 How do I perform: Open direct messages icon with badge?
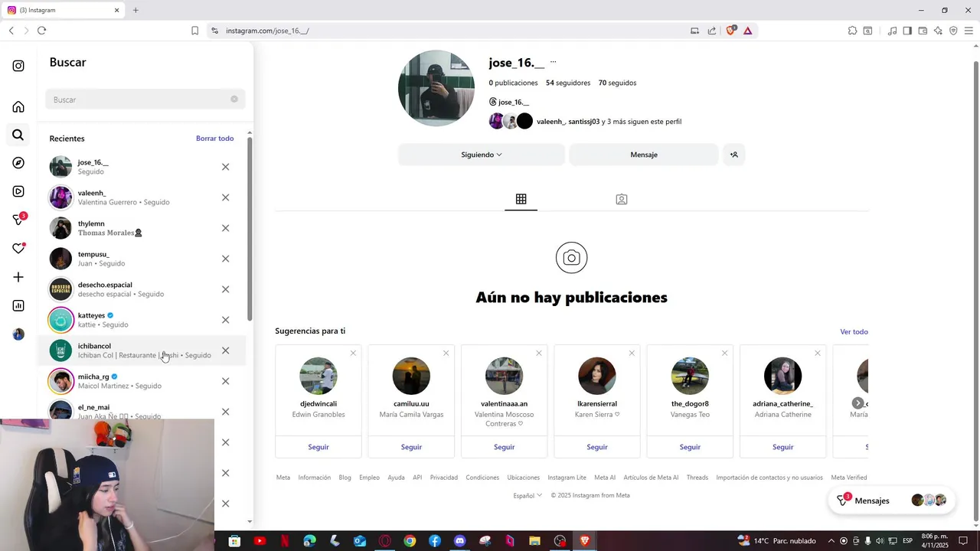(x=19, y=220)
